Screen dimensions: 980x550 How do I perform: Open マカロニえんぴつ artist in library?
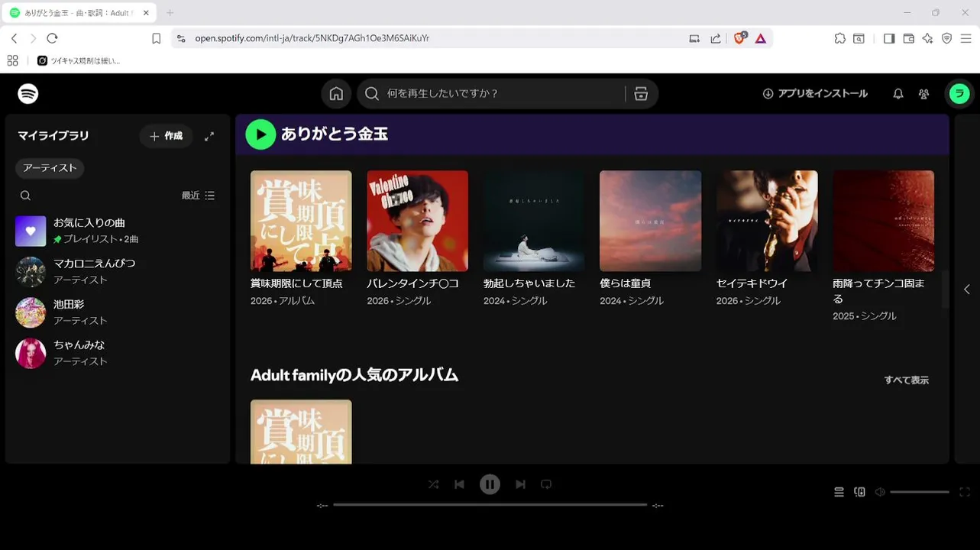[x=118, y=271]
